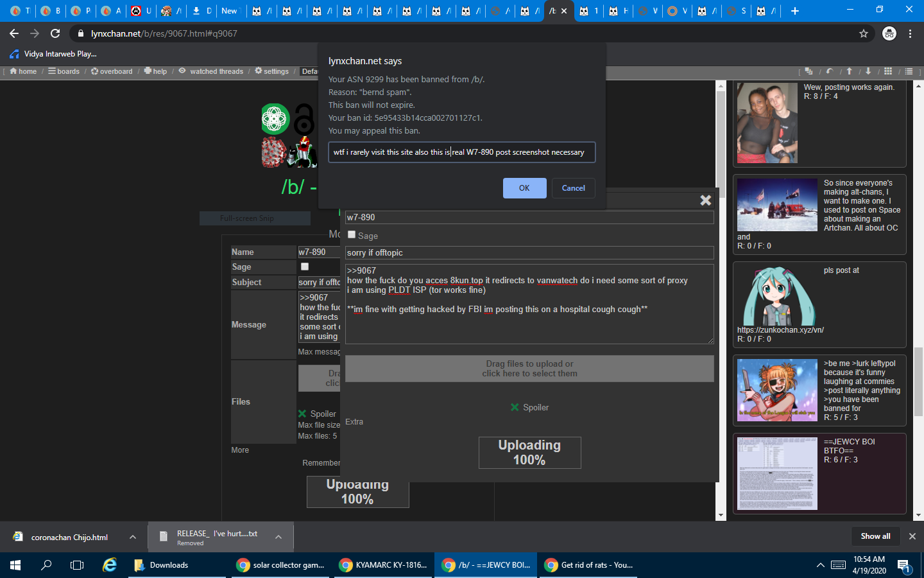Viewport: 924px width, 578px height.
Task: Show hidden system tray icons
Action: (x=821, y=565)
